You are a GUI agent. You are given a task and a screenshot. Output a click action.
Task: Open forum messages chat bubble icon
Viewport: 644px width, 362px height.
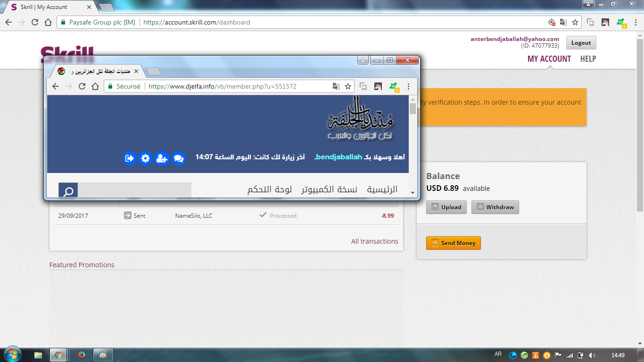pos(178,158)
